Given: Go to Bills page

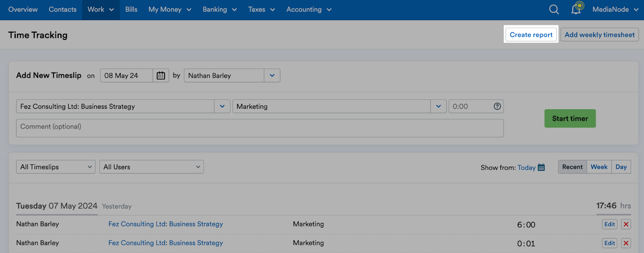Looking at the screenshot, I should 131,10.
